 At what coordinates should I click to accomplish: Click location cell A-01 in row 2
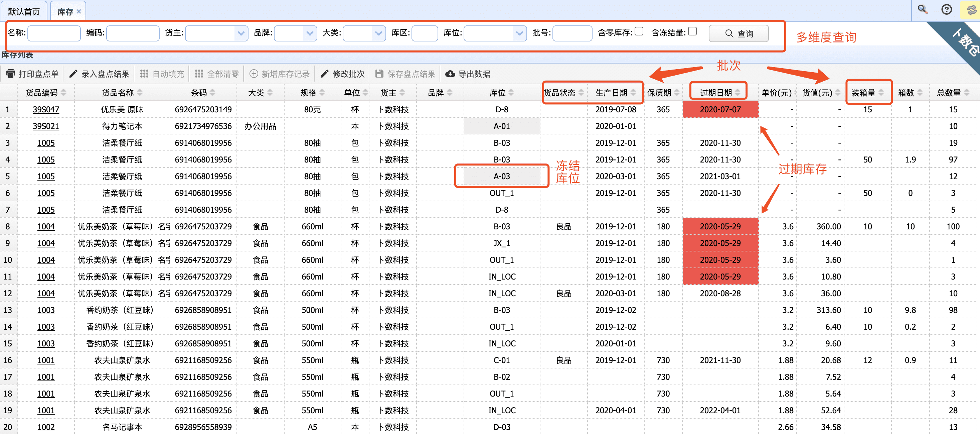[502, 126]
